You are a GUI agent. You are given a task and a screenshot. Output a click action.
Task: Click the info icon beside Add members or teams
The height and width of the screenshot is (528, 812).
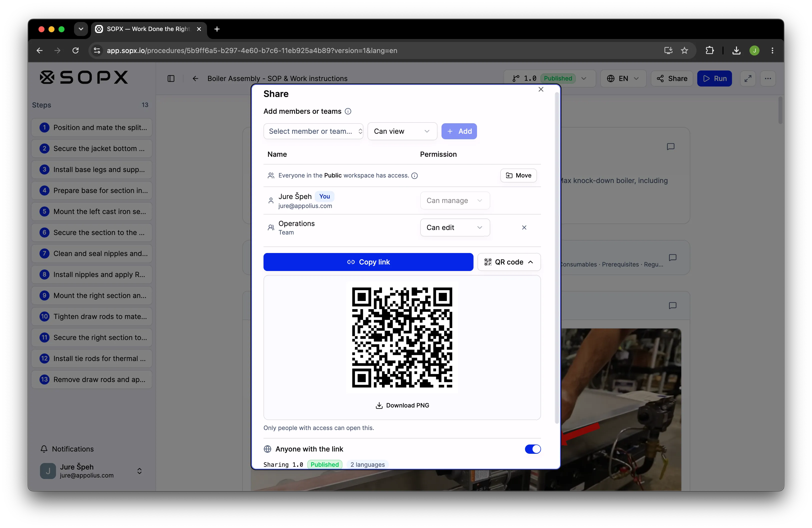[x=348, y=111]
